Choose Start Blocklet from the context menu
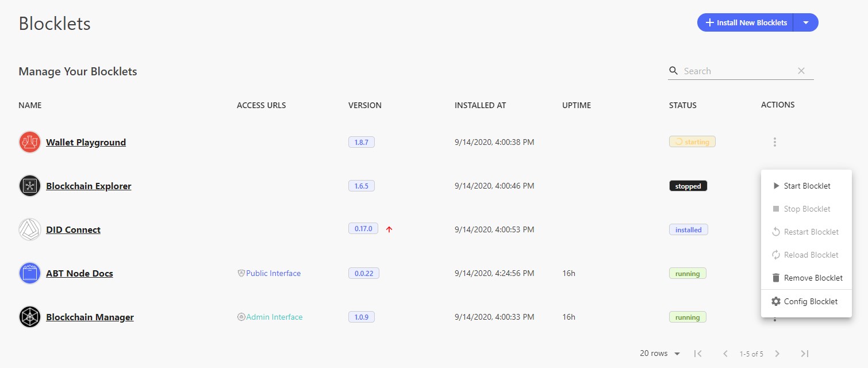This screenshot has height=368, width=868. coord(806,186)
